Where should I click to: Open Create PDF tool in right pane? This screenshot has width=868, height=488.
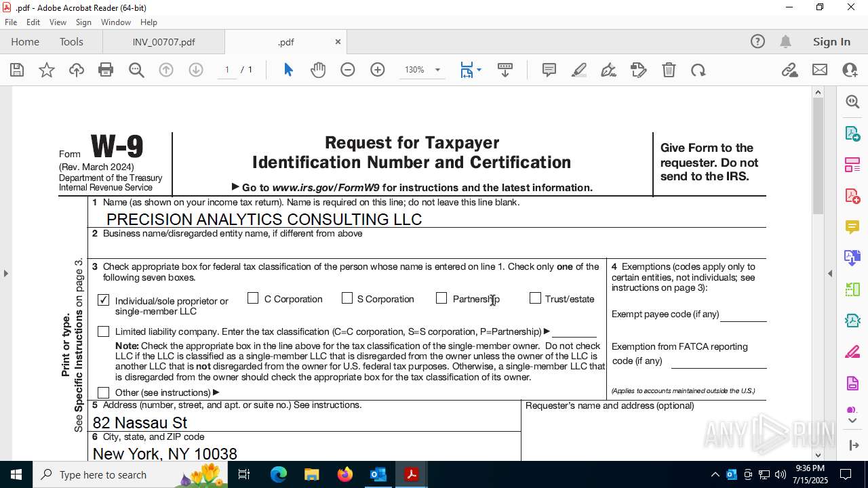click(852, 195)
